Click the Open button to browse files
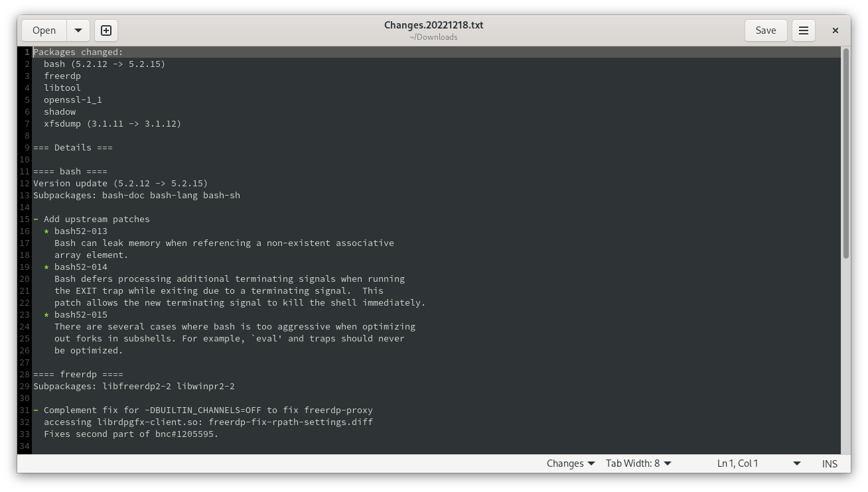868x492 pixels. click(x=44, y=30)
